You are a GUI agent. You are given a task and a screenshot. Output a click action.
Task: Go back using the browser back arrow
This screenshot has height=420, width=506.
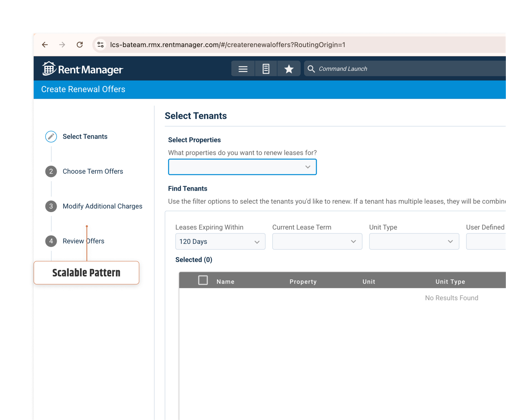point(45,45)
